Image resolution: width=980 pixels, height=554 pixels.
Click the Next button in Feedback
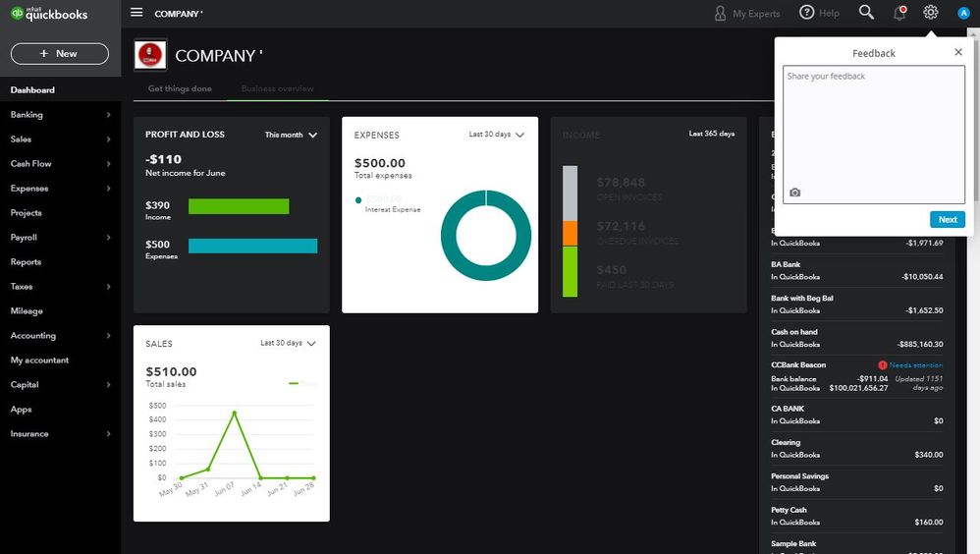click(x=948, y=219)
